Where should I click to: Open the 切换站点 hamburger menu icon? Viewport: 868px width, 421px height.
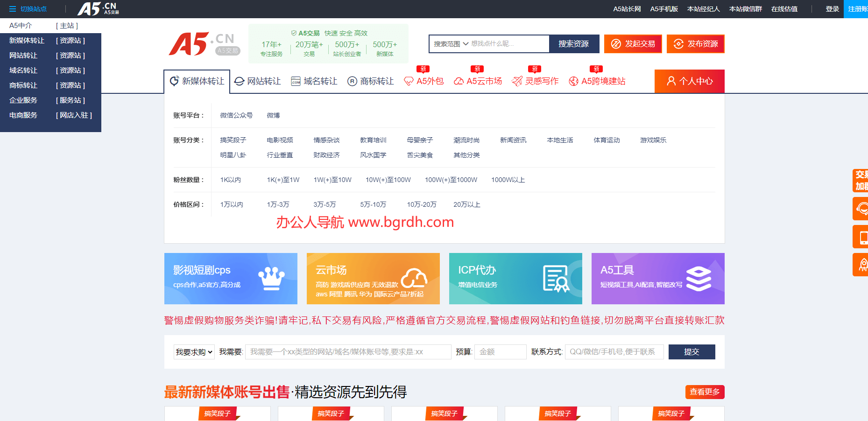[13, 8]
